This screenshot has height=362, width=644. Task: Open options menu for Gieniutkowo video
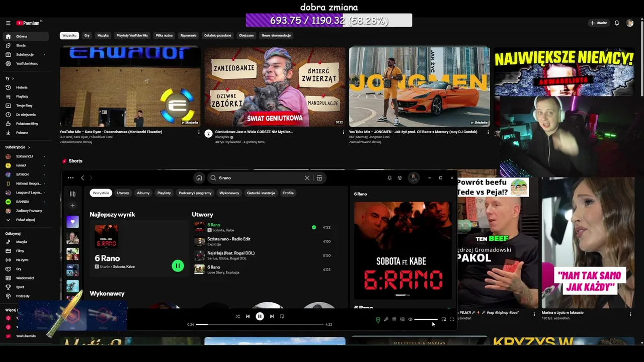344,132
